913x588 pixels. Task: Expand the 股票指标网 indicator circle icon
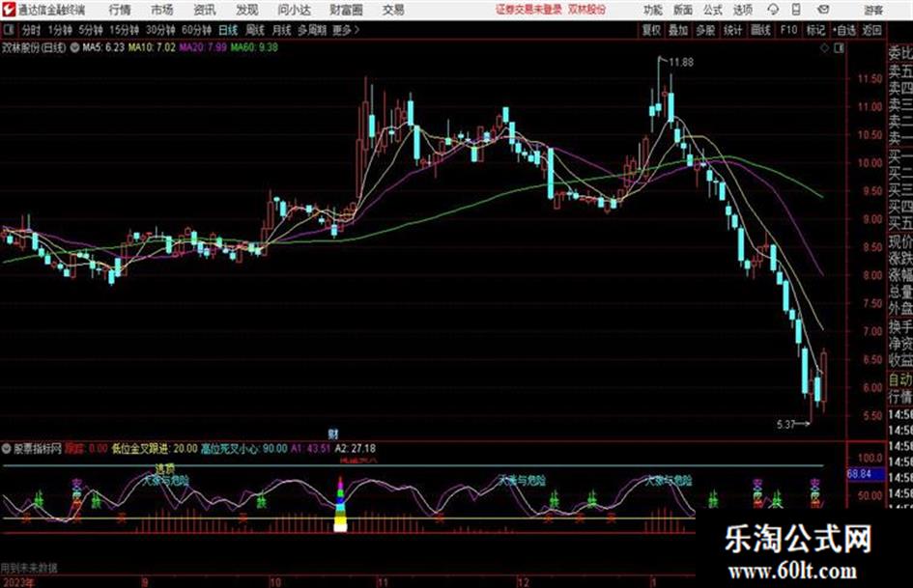tap(7, 449)
